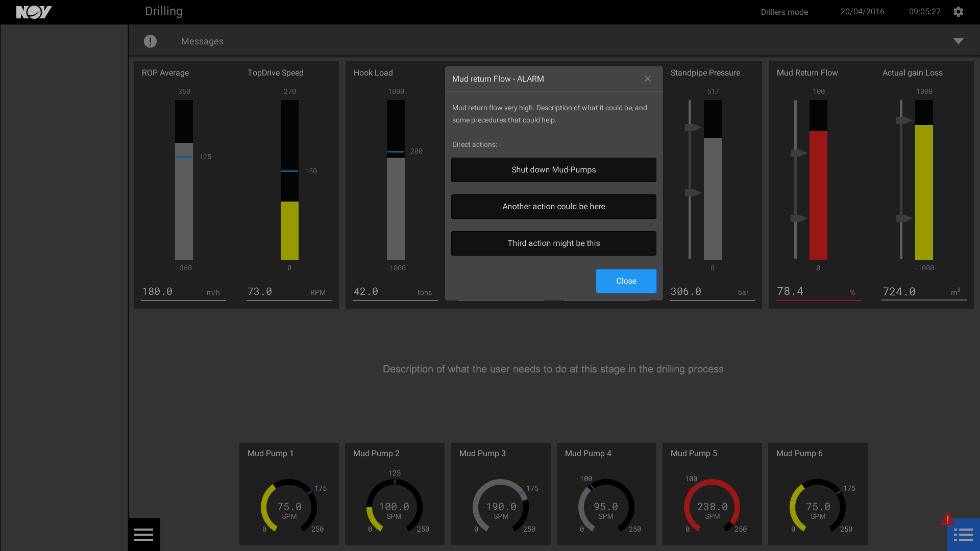Viewport: 980px width, 551px height.
Task: Open the blue alarm list icon
Action: click(x=964, y=535)
